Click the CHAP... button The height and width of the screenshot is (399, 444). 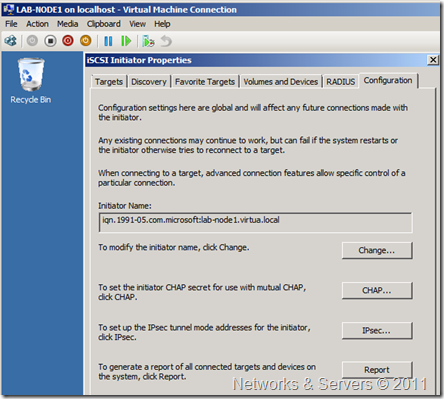click(x=377, y=290)
